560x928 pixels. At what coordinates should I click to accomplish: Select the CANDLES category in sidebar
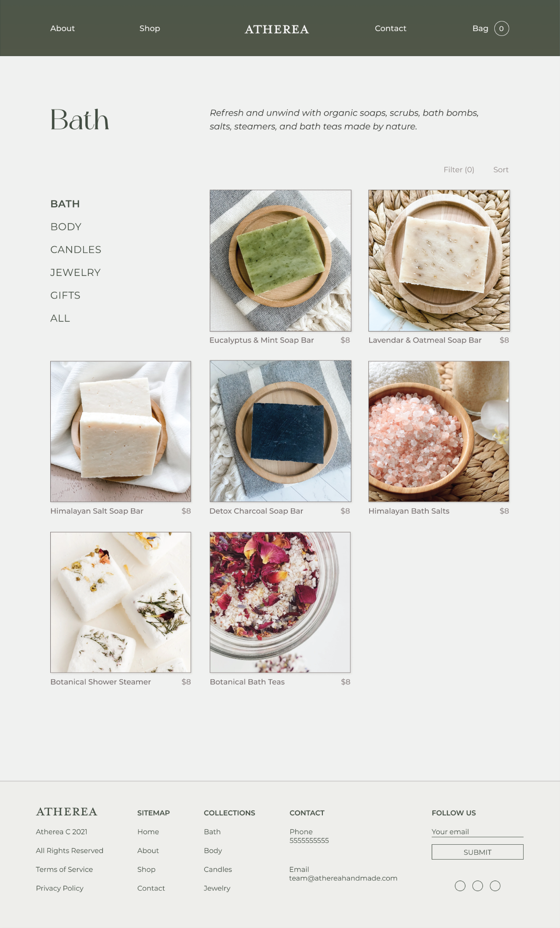point(76,250)
